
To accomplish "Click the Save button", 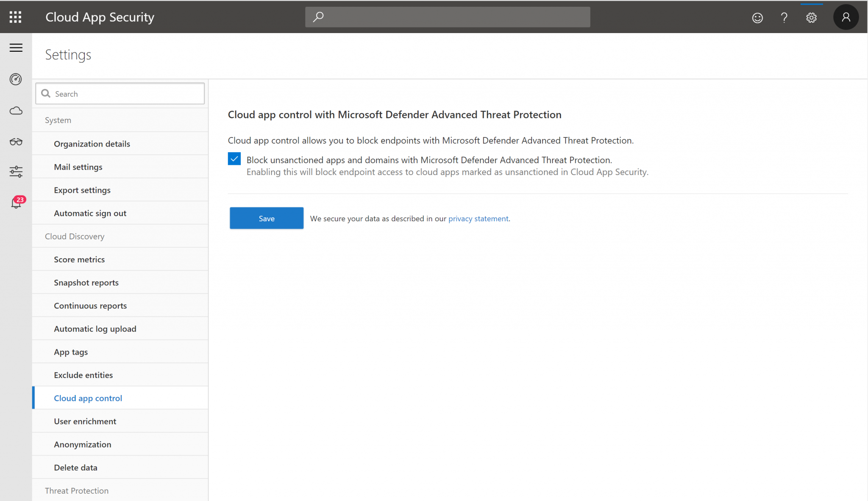I will (x=266, y=218).
